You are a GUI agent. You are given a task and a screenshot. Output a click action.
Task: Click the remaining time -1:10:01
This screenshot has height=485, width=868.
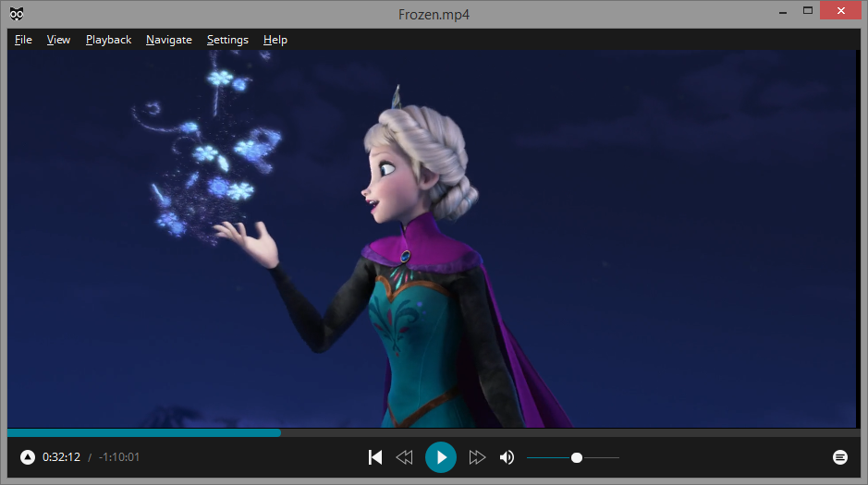pos(119,457)
